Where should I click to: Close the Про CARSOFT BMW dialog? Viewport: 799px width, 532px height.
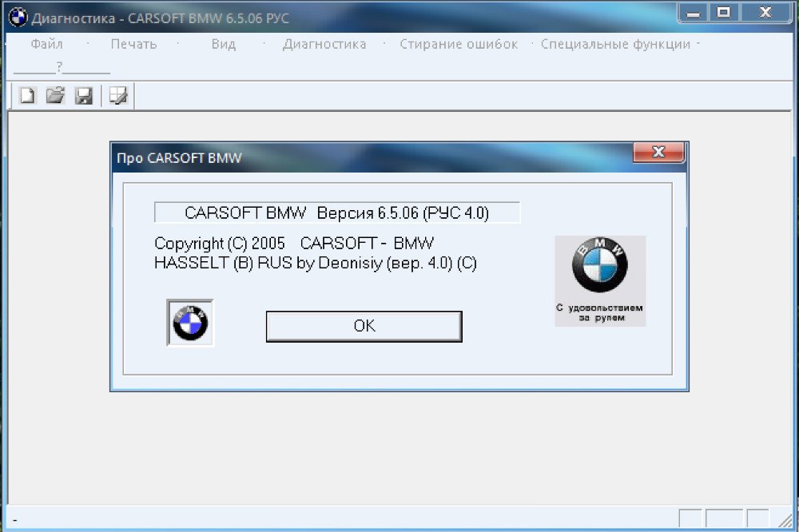click(658, 152)
